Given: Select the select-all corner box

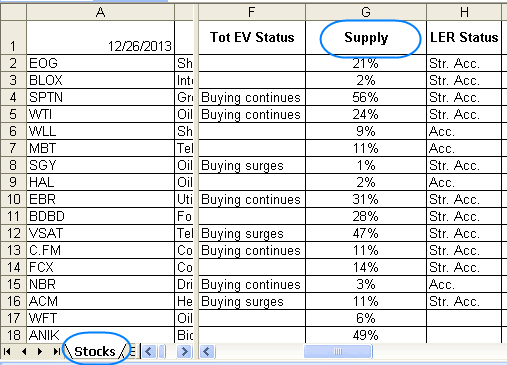Looking at the screenshot, I should point(13,12).
